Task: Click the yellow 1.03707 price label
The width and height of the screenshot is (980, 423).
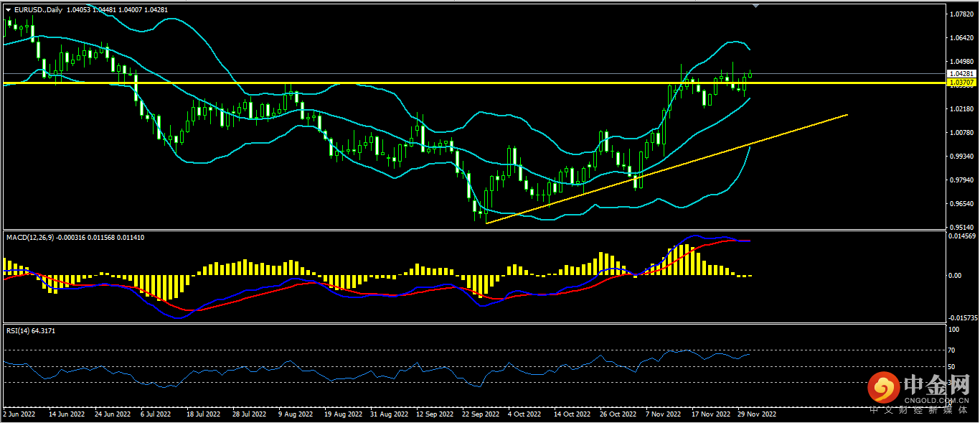Action: click(961, 83)
